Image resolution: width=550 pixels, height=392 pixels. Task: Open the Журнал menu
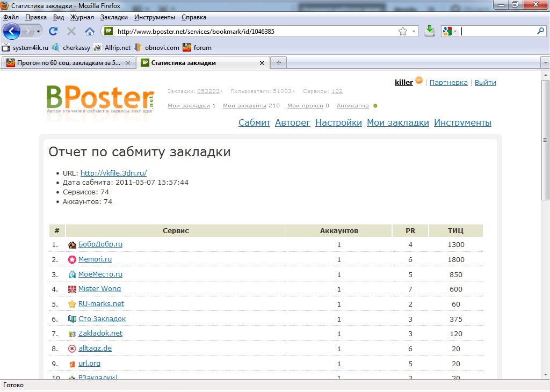coord(82,17)
